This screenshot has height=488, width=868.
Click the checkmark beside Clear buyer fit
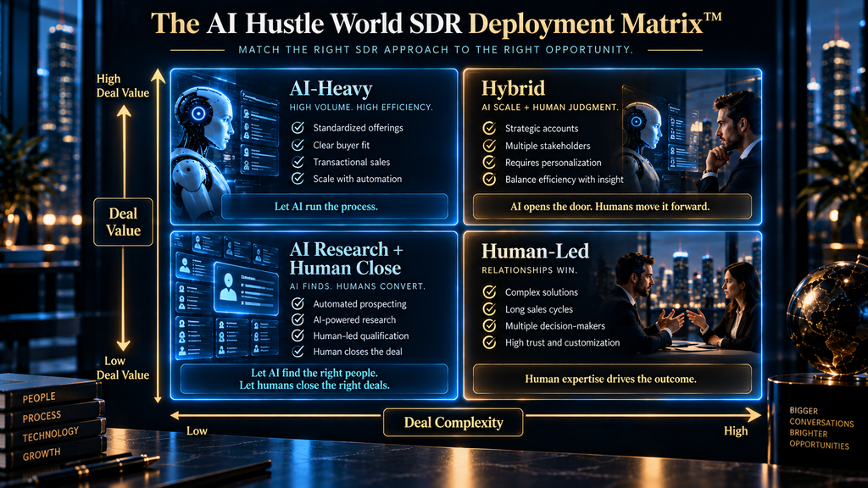point(298,145)
